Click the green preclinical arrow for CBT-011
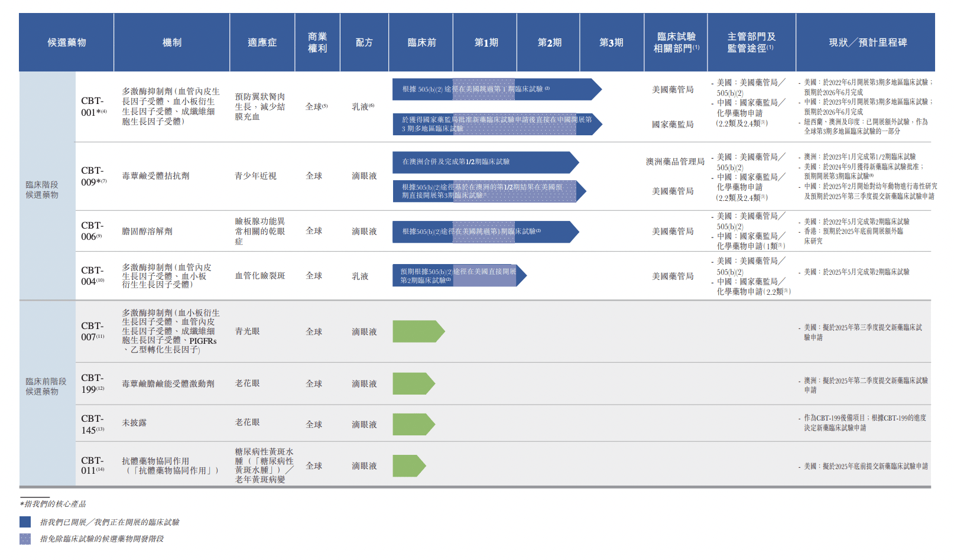Image resolution: width=954 pixels, height=560 pixels. pyautogui.click(x=409, y=465)
